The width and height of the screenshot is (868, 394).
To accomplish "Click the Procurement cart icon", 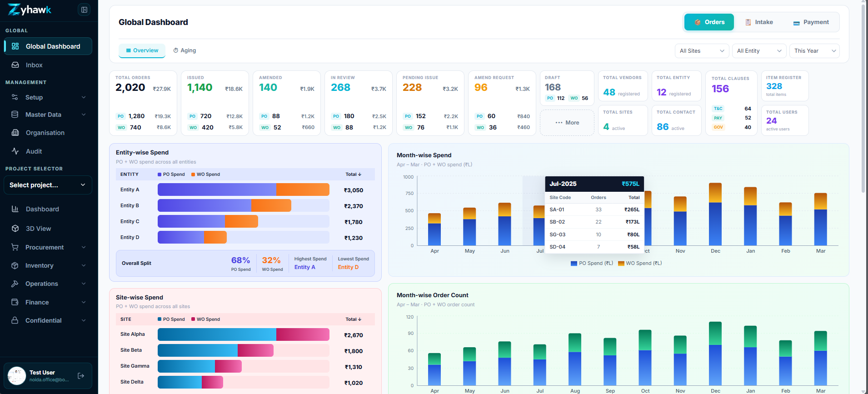I will click(x=15, y=247).
